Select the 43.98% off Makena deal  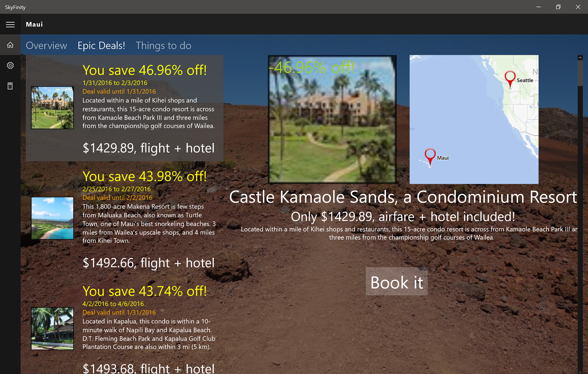(x=125, y=219)
